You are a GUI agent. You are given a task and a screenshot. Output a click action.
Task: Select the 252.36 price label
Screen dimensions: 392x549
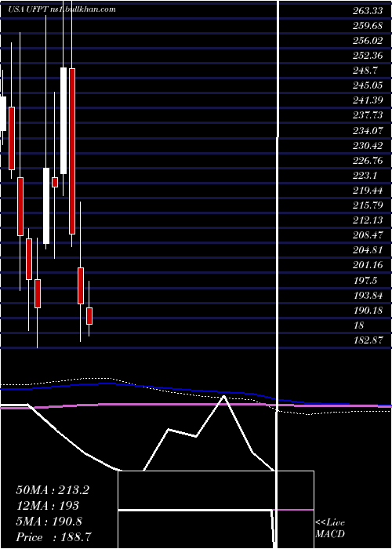pos(368,56)
